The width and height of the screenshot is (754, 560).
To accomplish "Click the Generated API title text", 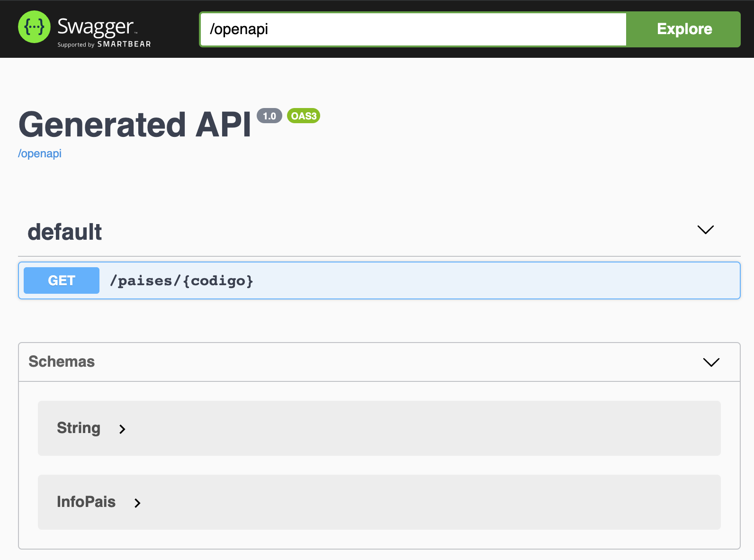I will (x=135, y=125).
